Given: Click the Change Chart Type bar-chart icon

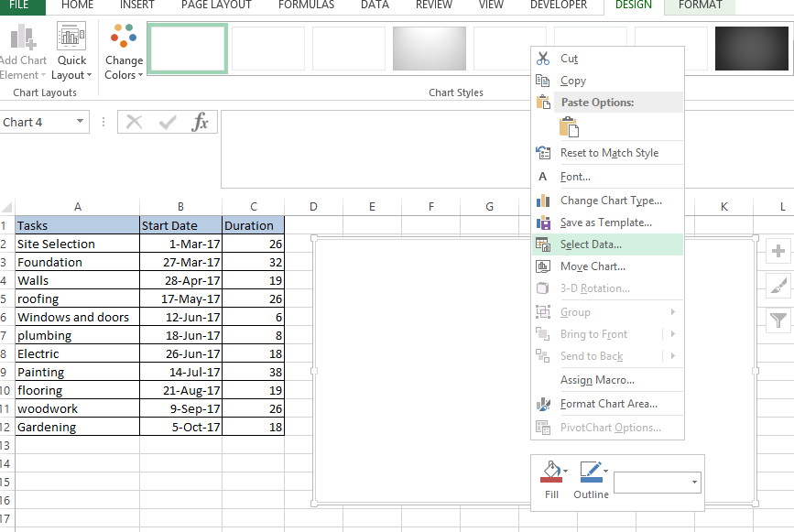Looking at the screenshot, I should pyautogui.click(x=544, y=201).
